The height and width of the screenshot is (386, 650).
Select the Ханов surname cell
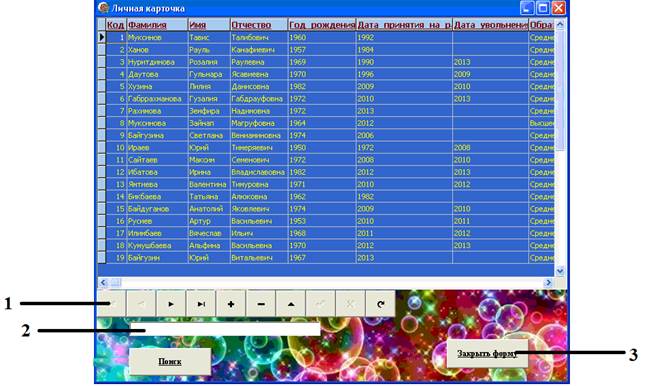157,50
